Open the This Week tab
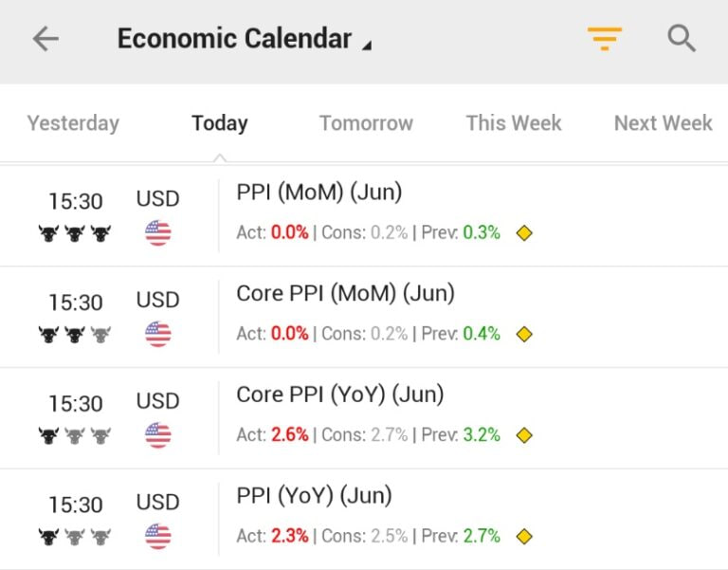728x570 pixels. (x=514, y=123)
